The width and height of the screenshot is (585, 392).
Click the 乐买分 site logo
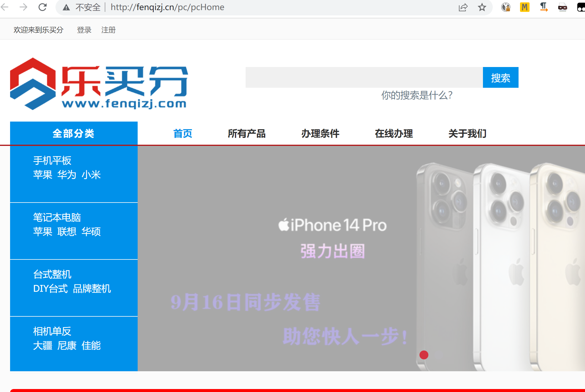pos(99,84)
